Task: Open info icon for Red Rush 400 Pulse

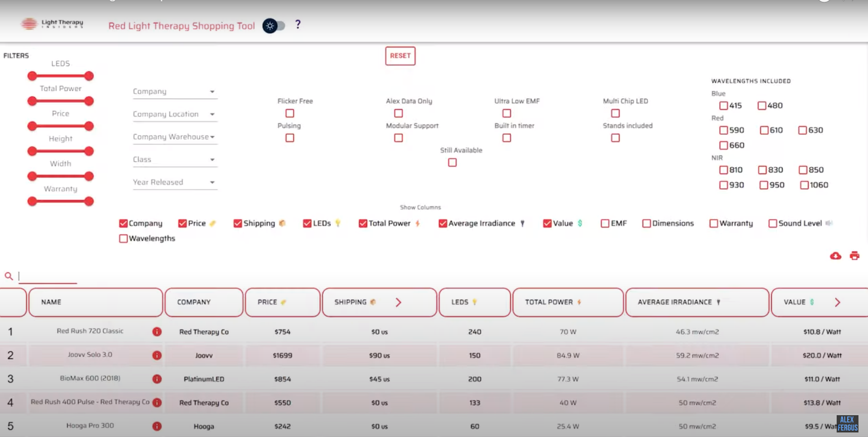Action: (x=157, y=402)
